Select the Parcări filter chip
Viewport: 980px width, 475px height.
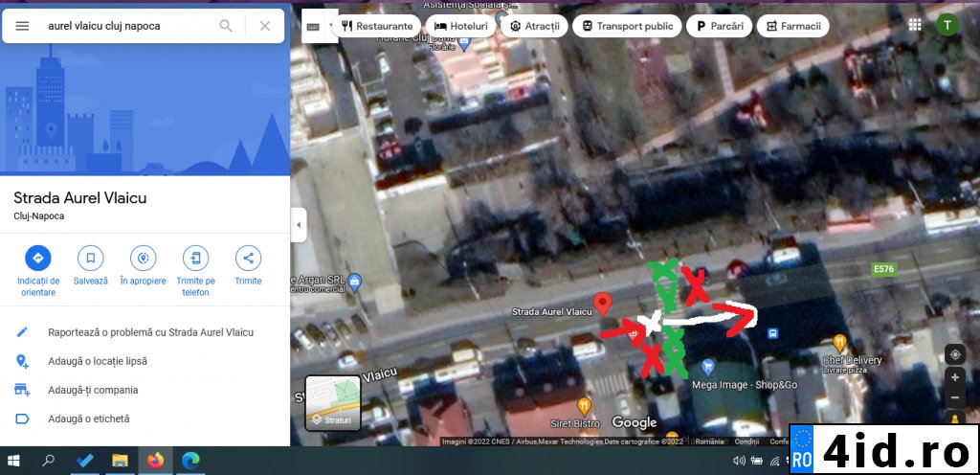coord(719,26)
